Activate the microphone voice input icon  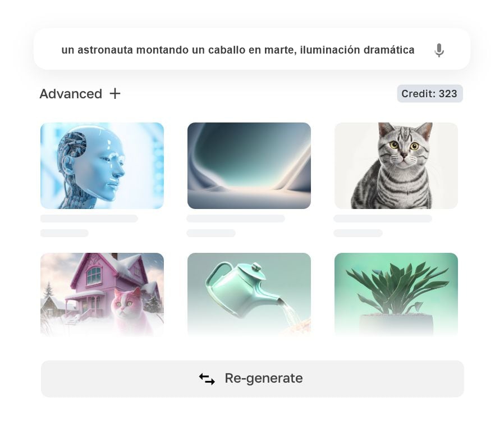pyautogui.click(x=439, y=50)
